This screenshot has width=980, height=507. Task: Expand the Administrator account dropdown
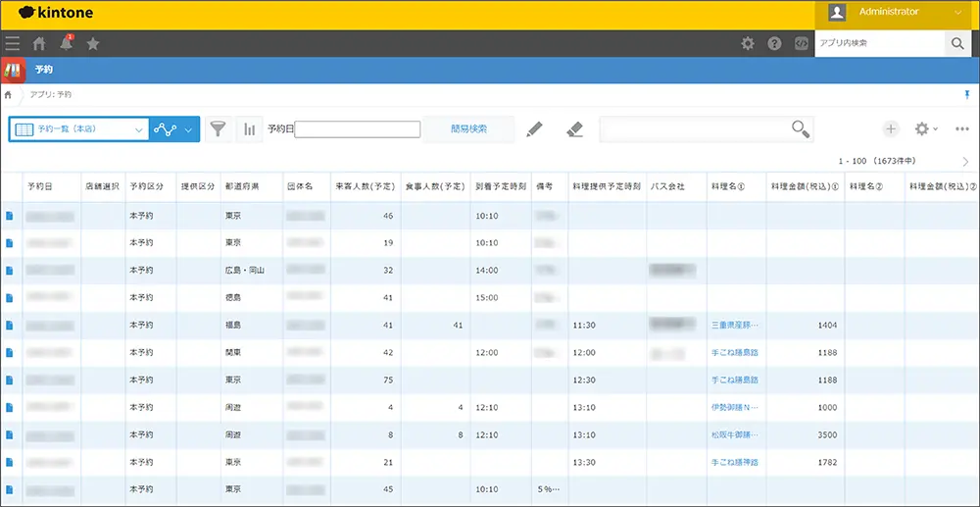click(955, 13)
